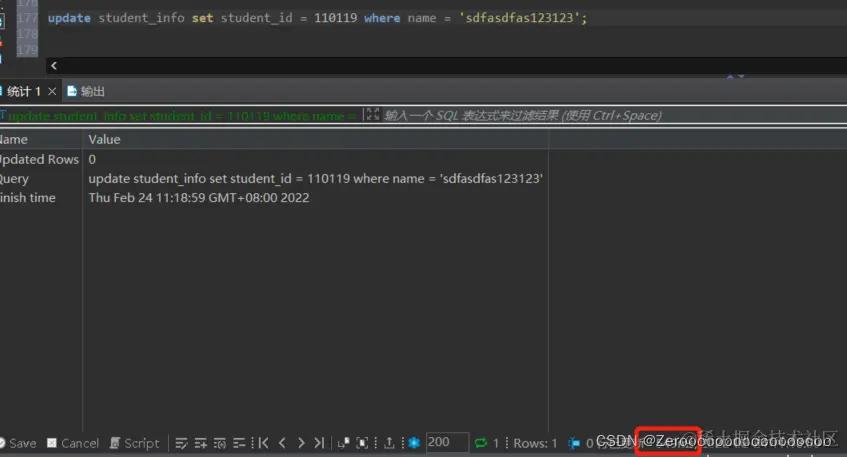The height and width of the screenshot is (457, 847).
Task: Click the fetch size field showing 200
Action: tap(447, 442)
